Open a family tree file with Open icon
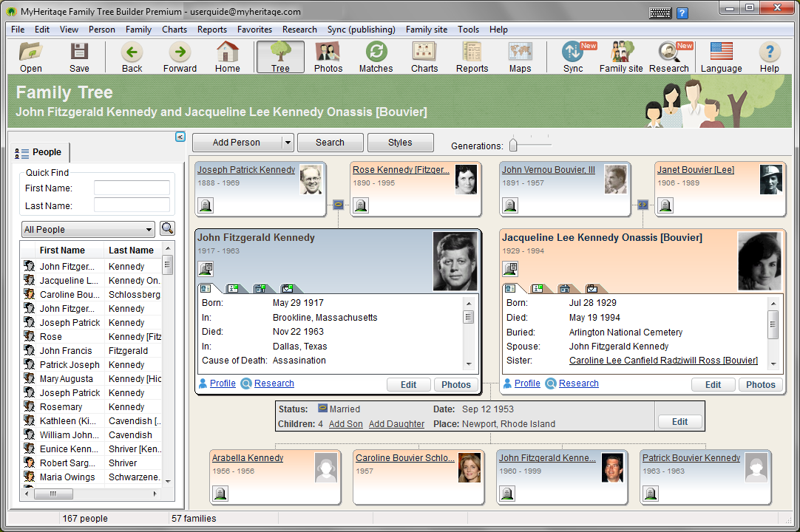The width and height of the screenshot is (800, 532). click(x=30, y=57)
